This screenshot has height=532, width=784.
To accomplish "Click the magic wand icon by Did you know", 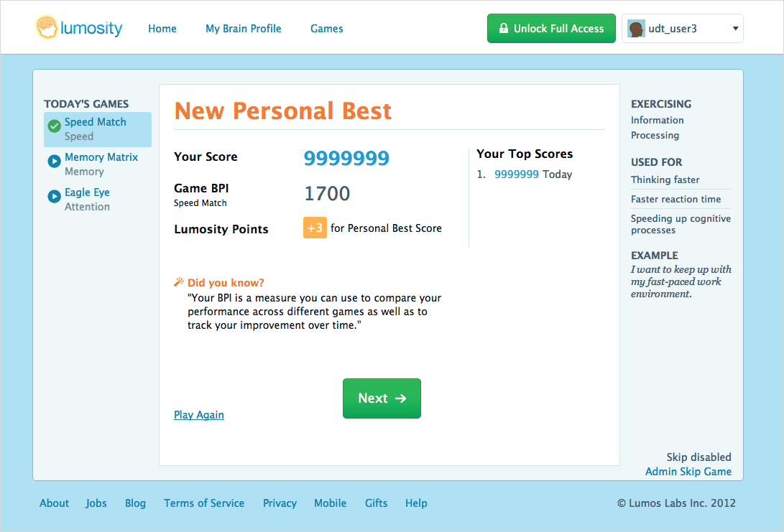I will (x=178, y=282).
